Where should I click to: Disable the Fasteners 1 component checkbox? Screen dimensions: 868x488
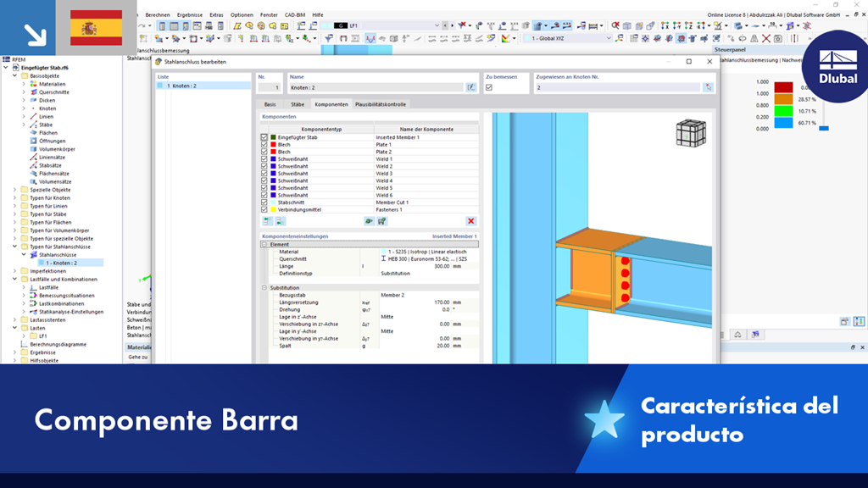tap(263, 210)
